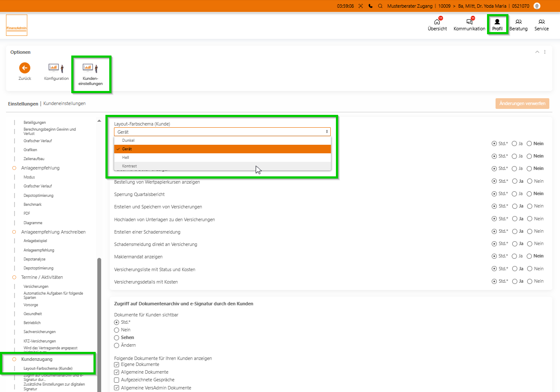560x392 pixels.
Task: Click the orange Zurück arrow icon
Action: (x=25, y=68)
